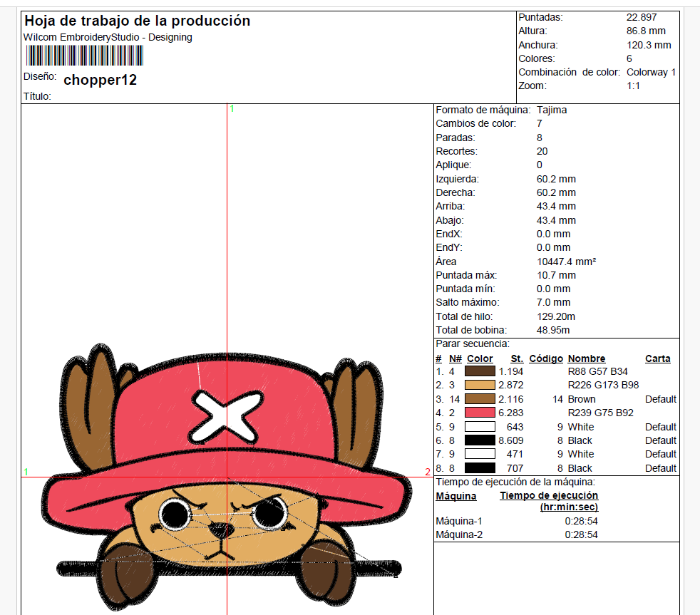Click the name R88 G57 B34
Image resolution: width=700 pixels, height=615 pixels.
click(598, 371)
